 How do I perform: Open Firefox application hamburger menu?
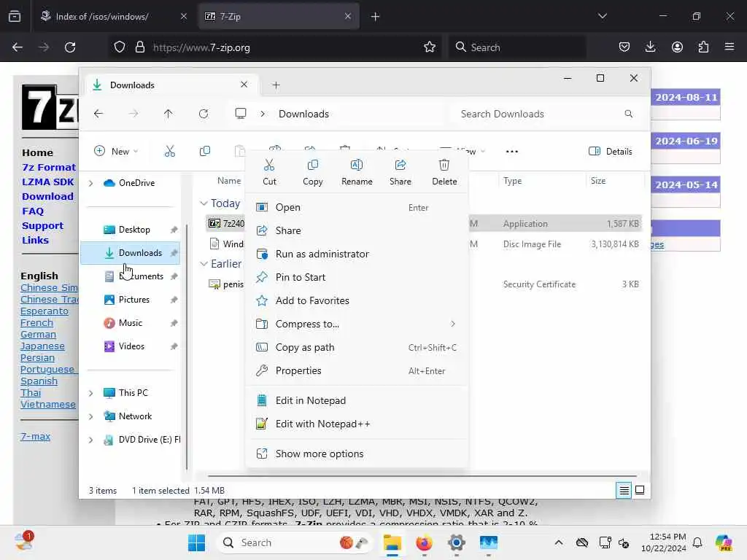(729, 47)
